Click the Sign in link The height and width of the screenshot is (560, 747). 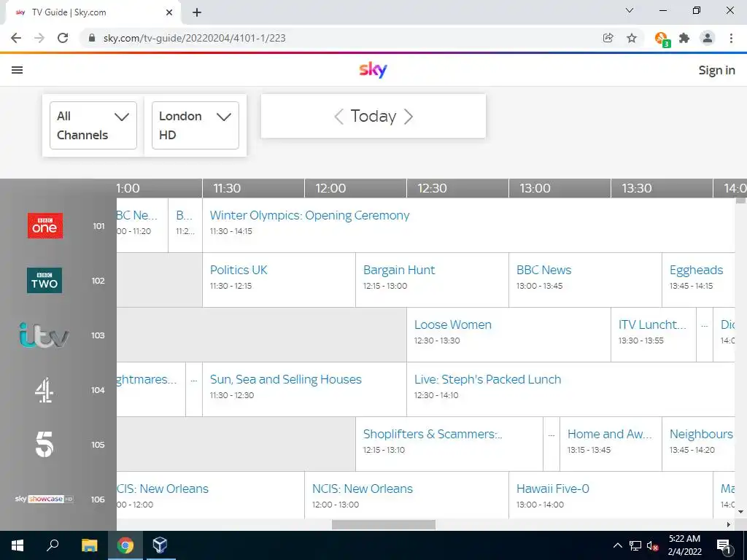point(716,70)
